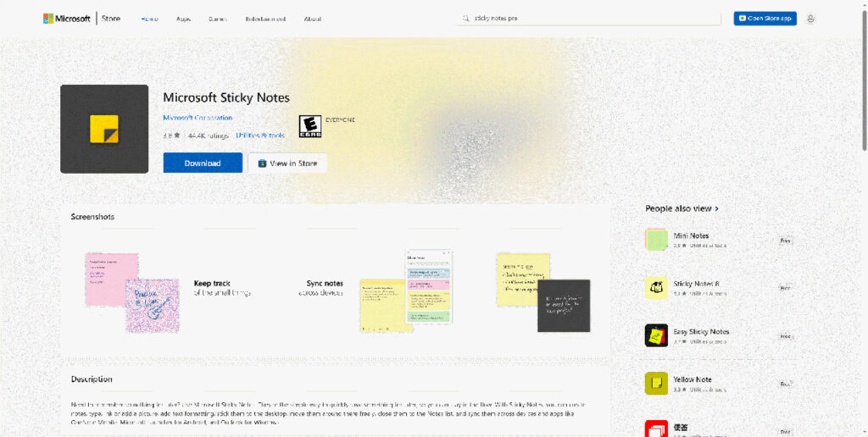
Task: Click the Description section heading
Action: pyautogui.click(x=92, y=379)
